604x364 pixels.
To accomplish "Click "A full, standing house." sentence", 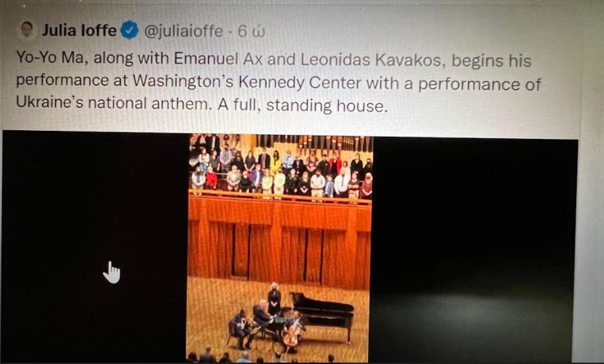I will [303, 106].
